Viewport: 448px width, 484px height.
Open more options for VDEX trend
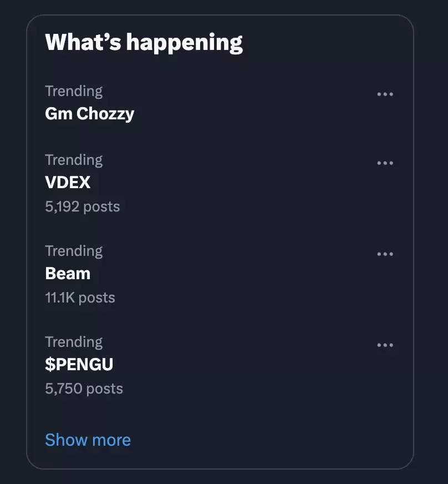tap(385, 163)
